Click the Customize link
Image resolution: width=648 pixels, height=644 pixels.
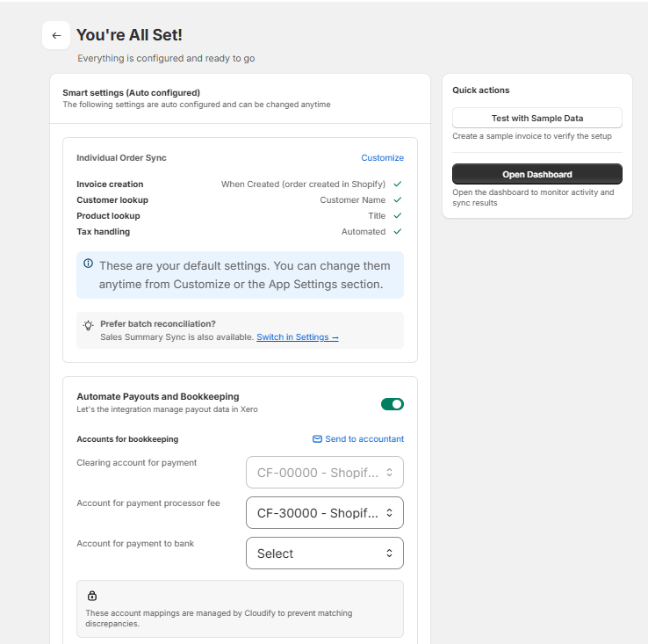tap(382, 158)
